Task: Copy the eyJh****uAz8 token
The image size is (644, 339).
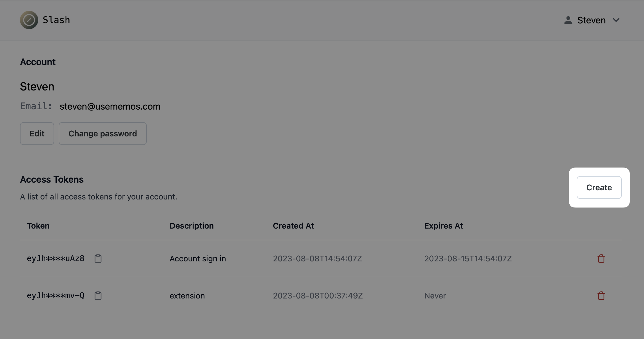Action: (x=98, y=259)
